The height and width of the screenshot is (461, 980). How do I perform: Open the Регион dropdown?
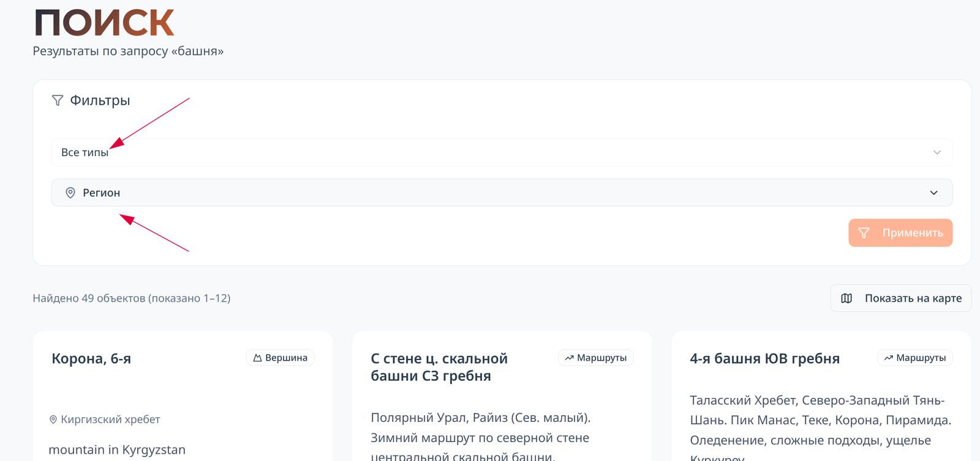click(490, 193)
